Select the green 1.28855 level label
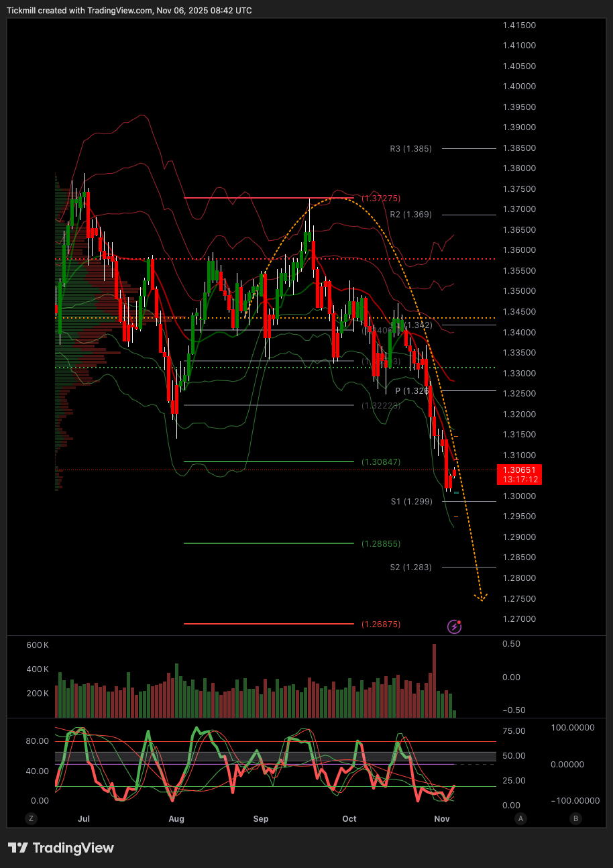 (x=381, y=544)
